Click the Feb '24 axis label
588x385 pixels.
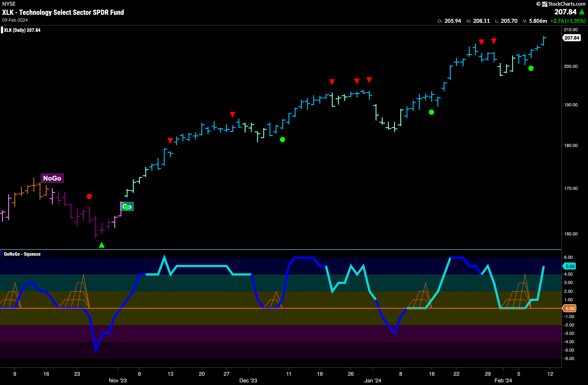click(x=503, y=380)
